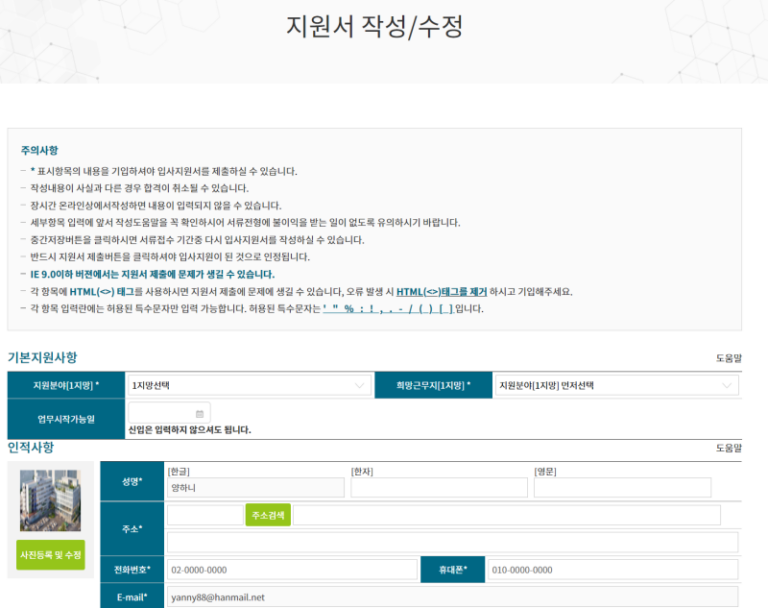This screenshot has height=608, width=768.
Task: Click the E-mail field with yanny88@hanmail.net
Action: click(x=452, y=597)
